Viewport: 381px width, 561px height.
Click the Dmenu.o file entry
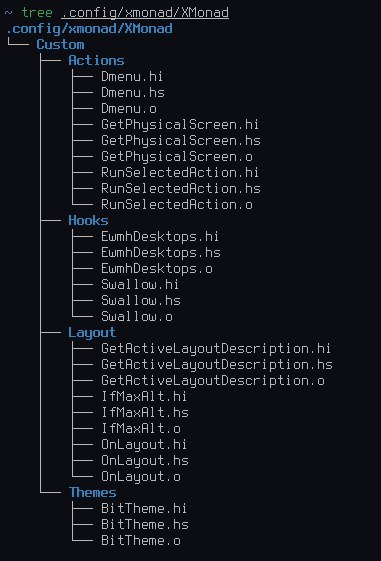point(129,108)
